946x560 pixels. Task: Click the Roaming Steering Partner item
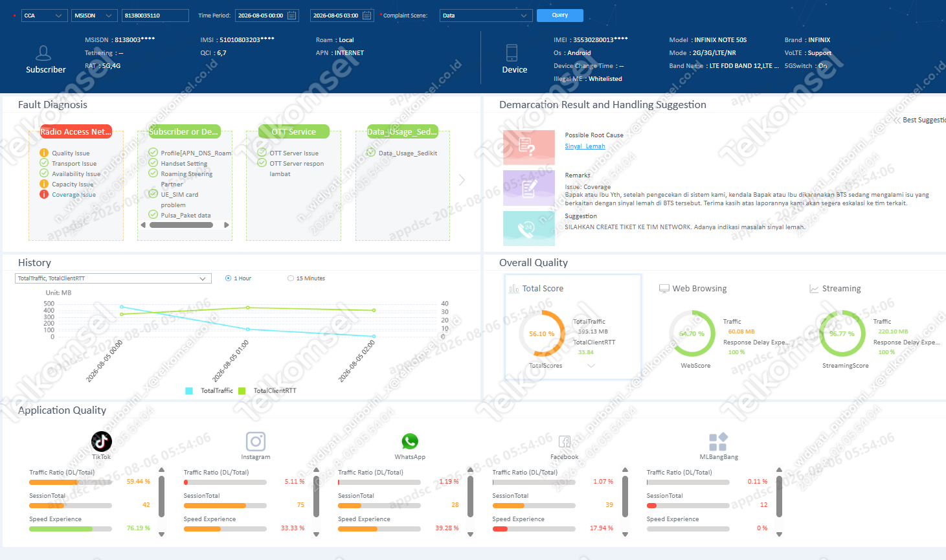coord(186,179)
